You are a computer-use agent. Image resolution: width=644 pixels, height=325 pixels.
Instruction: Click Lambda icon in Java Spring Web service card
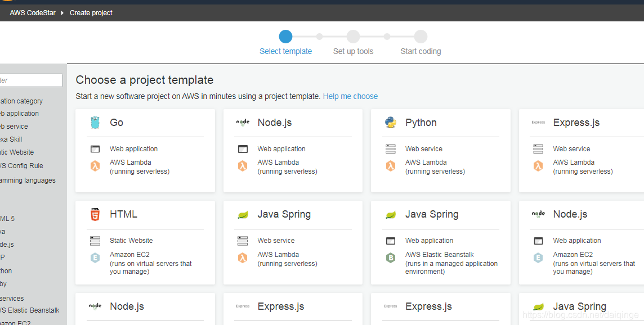point(243,258)
